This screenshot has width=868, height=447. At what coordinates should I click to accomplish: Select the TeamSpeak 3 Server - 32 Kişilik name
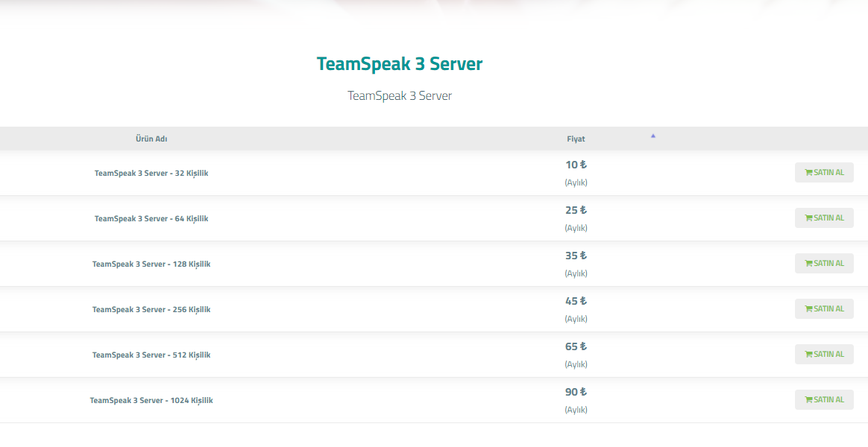151,173
